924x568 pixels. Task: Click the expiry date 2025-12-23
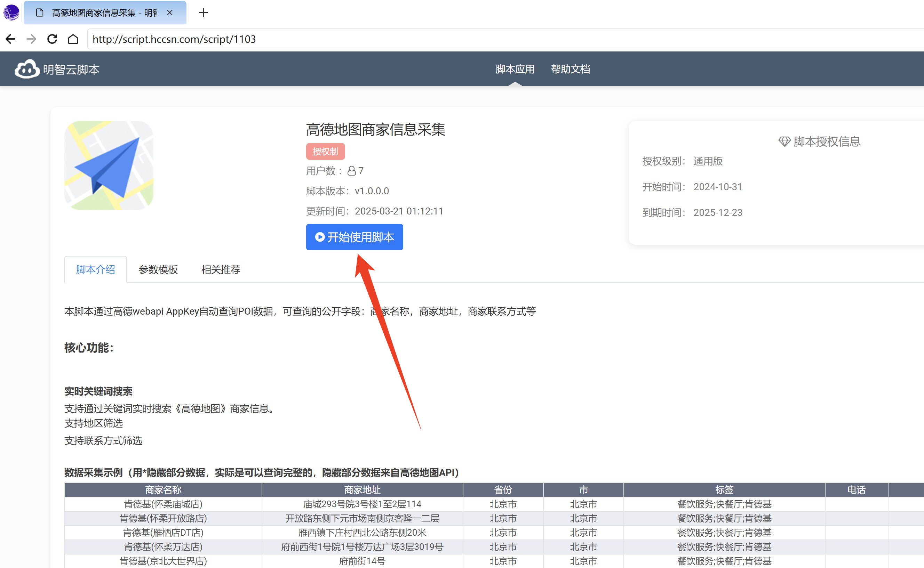718,213
